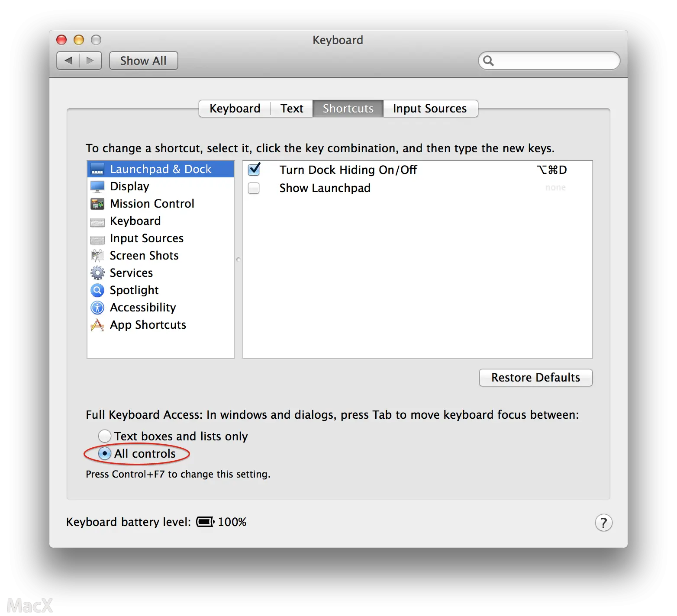Close the Keyboard preferences window

tap(61, 40)
